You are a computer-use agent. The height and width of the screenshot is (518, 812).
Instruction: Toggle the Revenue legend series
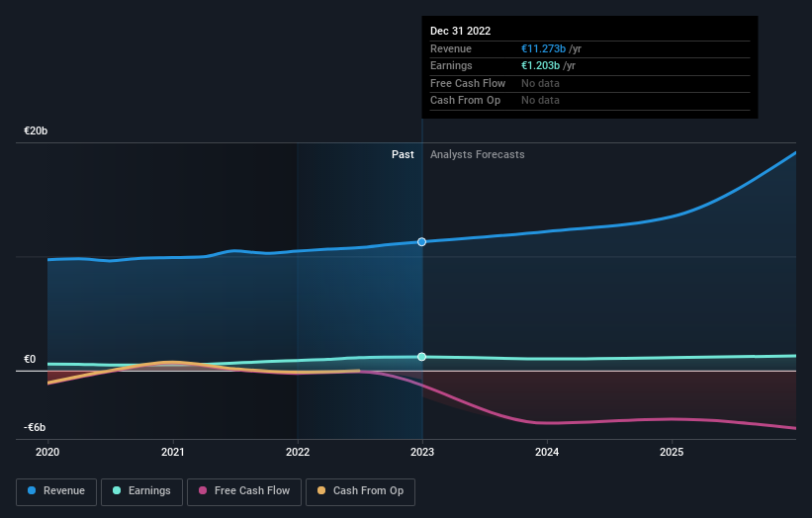[x=56, y=491]
